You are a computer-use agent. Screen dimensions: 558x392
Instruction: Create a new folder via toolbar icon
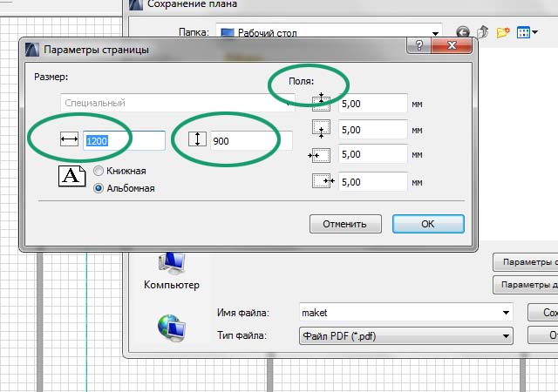click(x=502, y=33)
